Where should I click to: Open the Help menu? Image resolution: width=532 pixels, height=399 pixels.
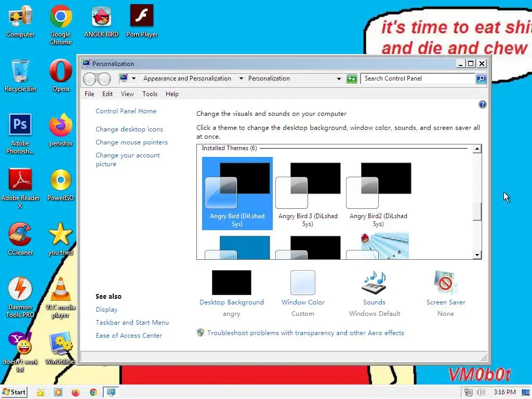click(x=172, y=94)
